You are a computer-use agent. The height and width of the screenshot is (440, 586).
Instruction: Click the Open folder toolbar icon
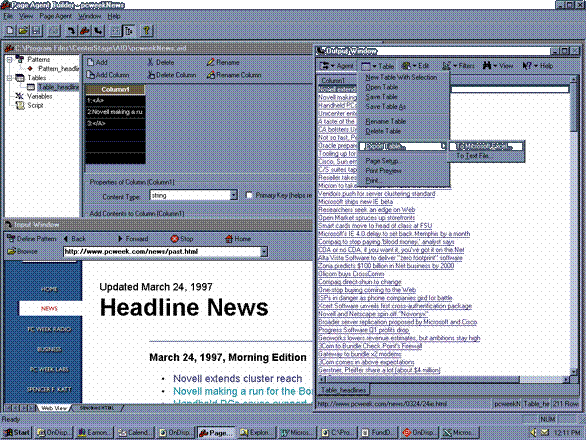[x=23, y=31]
